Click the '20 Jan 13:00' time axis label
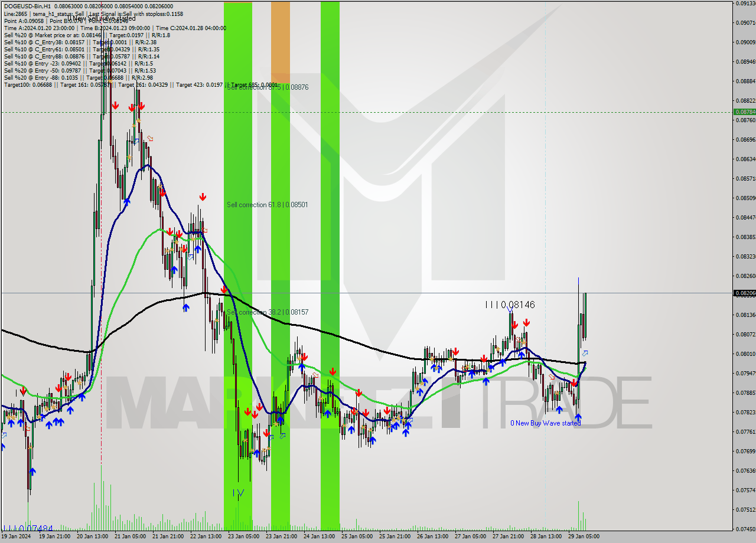The height and width of the screenshot is (543, 756). click(93, 537)
